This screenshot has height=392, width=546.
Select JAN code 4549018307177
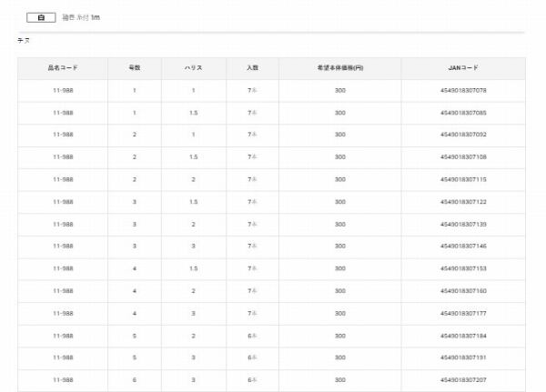tap(463, 314)
